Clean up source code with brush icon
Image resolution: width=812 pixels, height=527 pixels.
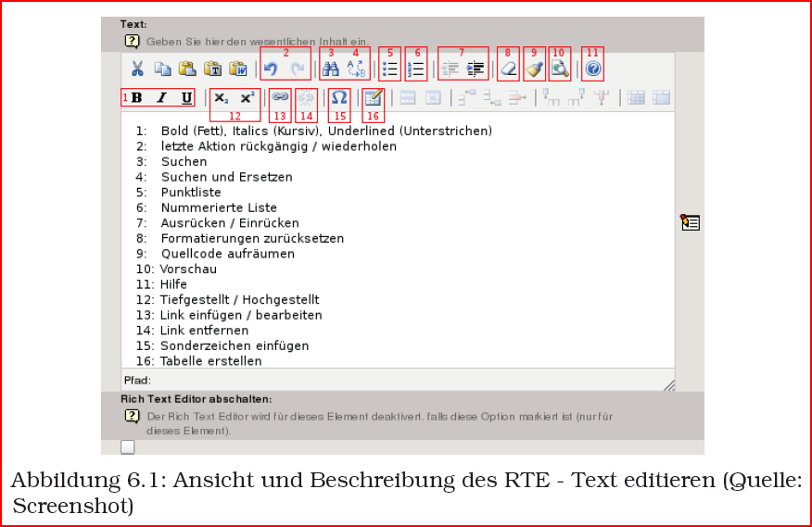tap(535, 69)
